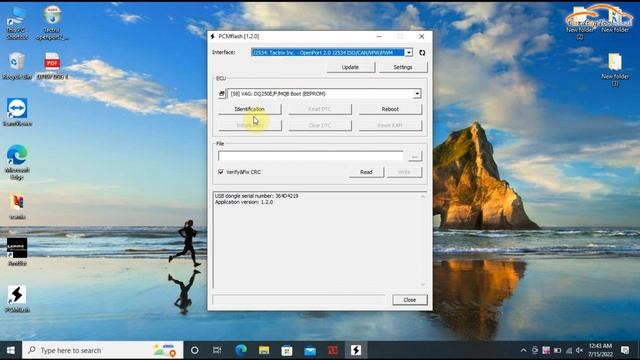
Task: Click the 'USB dongle serial number' log line
Action: click(256, 196)
